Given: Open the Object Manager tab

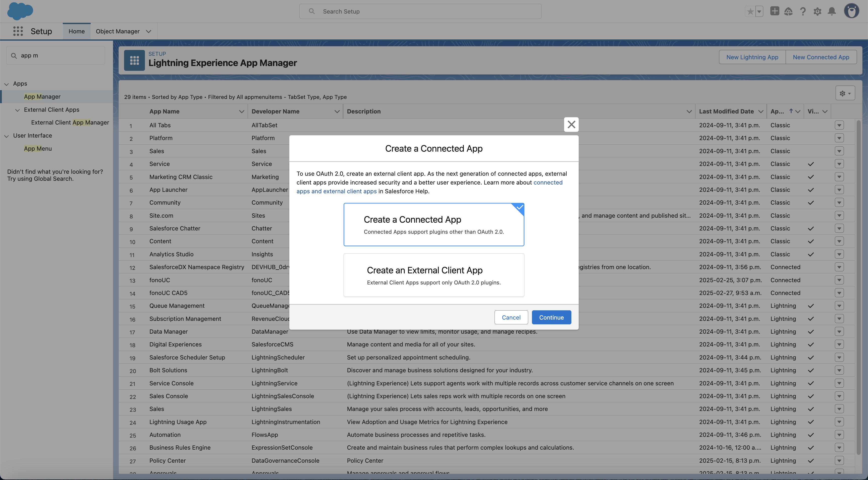Looking at the screenshot, I should (x=118, y=31).
